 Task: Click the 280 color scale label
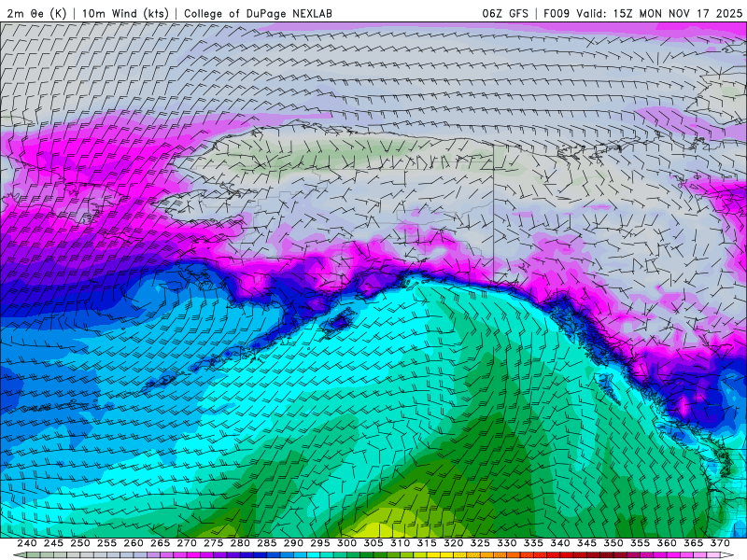point(240,543)
